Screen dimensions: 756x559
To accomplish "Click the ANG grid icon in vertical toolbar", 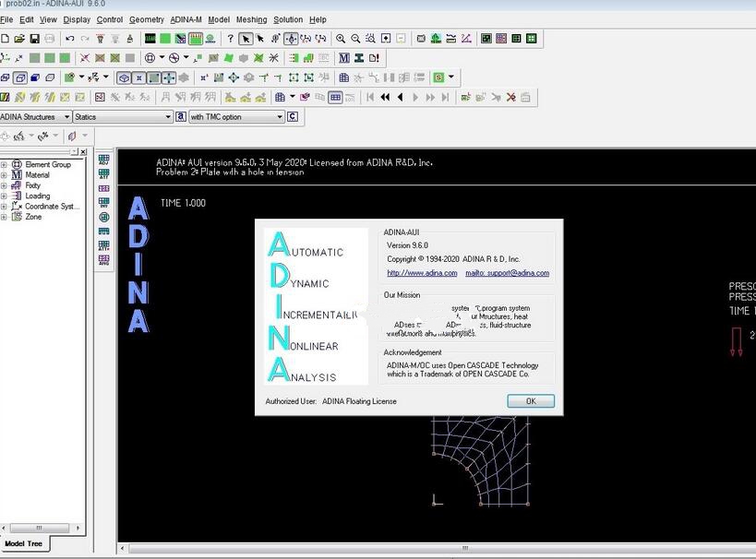I will pyautogui.click(x=103, y=260).
